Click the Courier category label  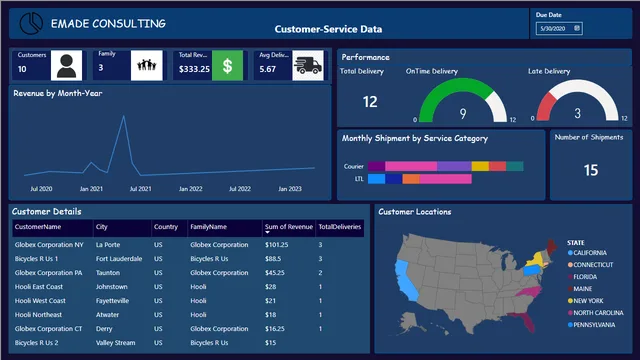pyautogui.click(x=353, y=166)
